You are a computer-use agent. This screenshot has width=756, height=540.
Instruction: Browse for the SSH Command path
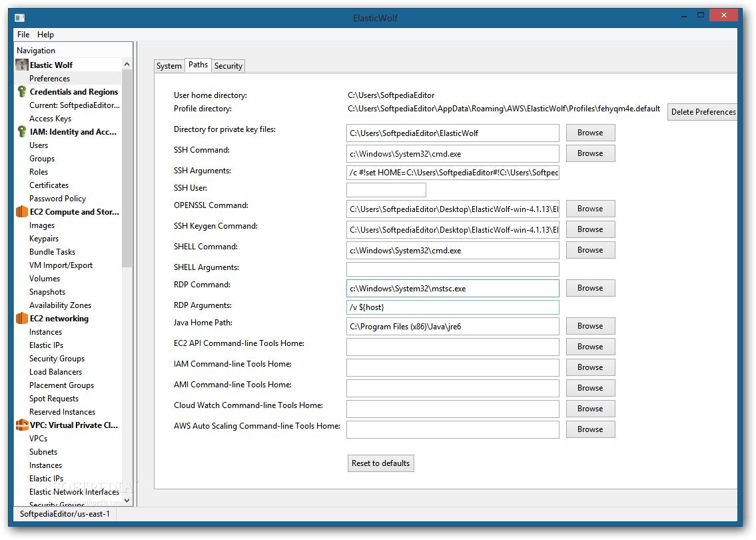point(590,153)
